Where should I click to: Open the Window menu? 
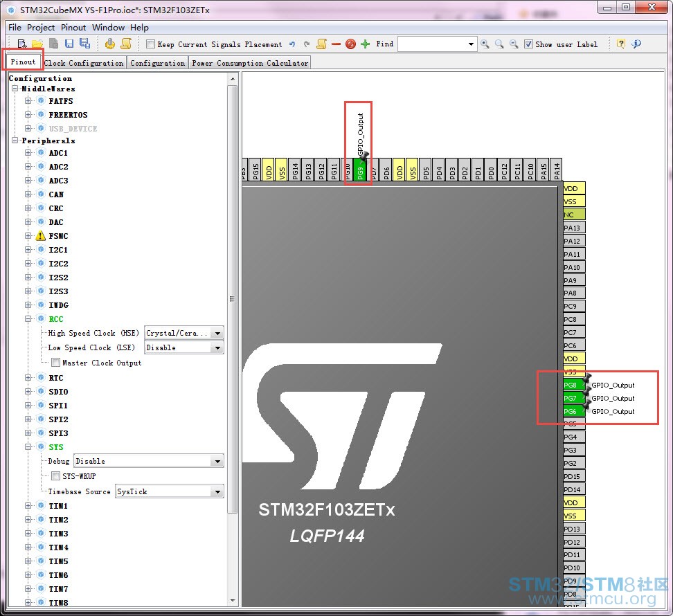(x=108, y=28)
